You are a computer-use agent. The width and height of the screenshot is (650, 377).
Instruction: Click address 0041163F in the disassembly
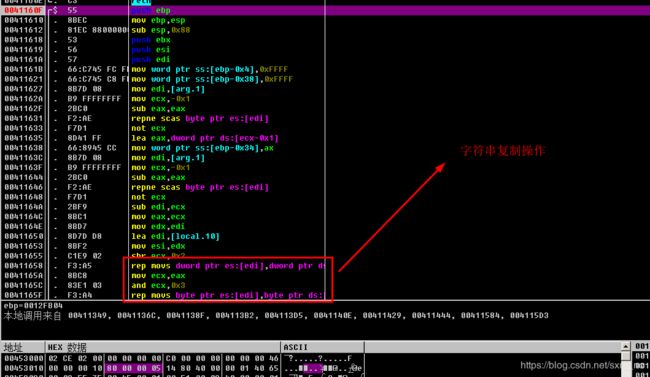point(24,168)
